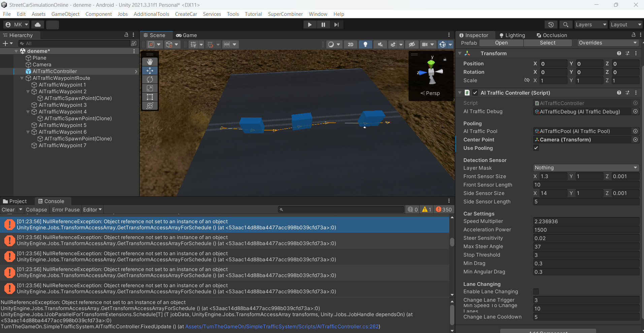Disable the AI Traffic Controller script checkbox
Image resolution: width=644 pixels, height=333 pixels.
pyautogui.click(x=475, y=93)
